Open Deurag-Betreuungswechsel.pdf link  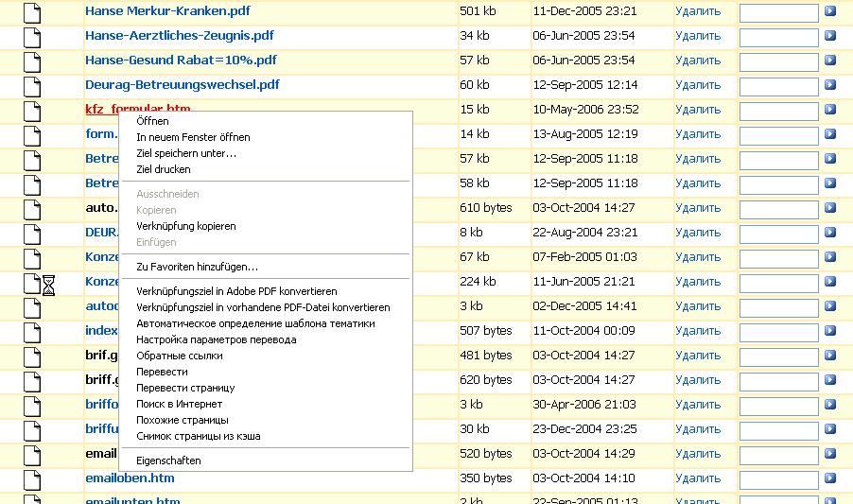(x=183, y=85)
